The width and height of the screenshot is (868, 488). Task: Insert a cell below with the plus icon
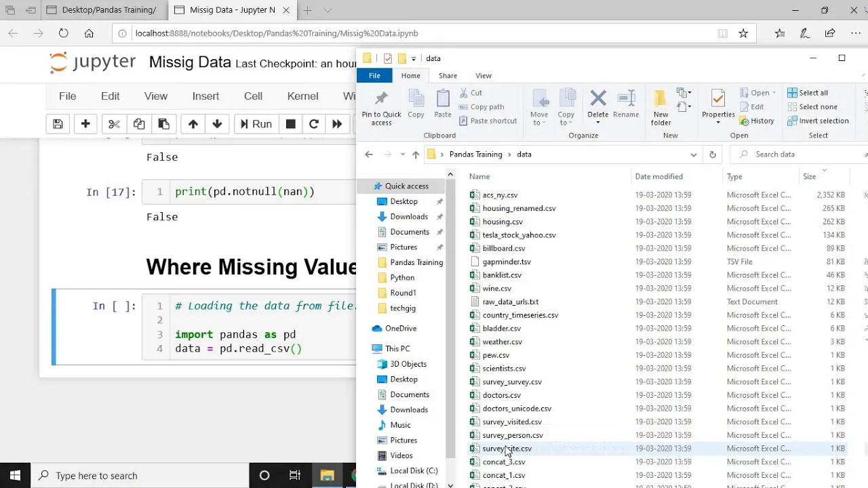(x=85, y=124)
